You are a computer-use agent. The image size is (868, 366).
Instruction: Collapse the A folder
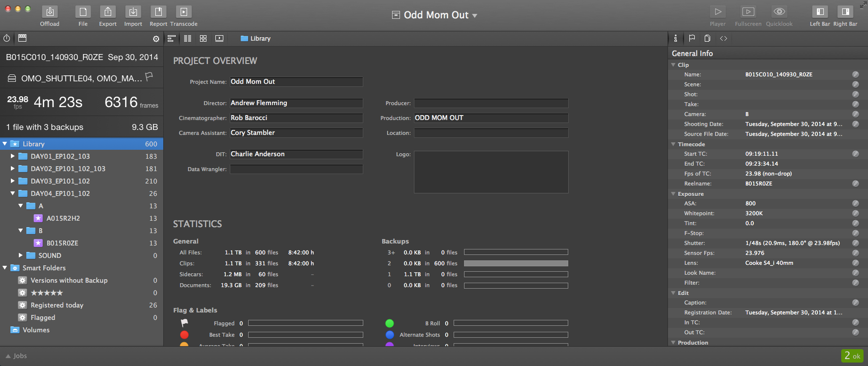(20, 206)
